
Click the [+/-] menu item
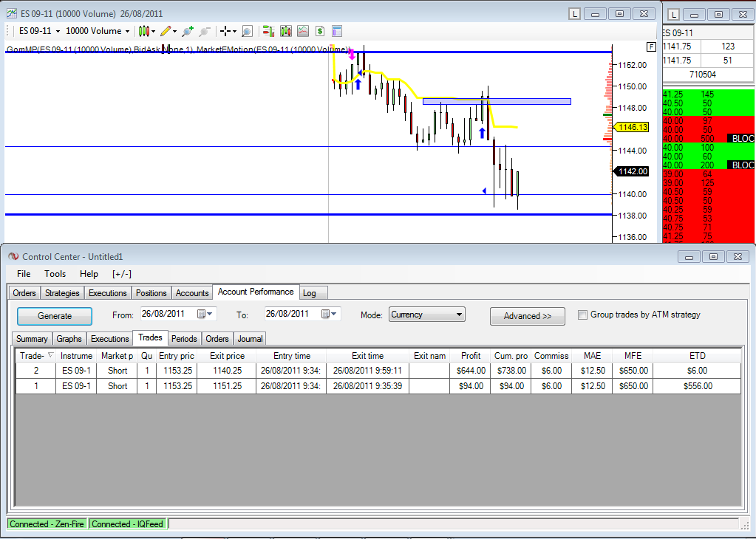click(121, 274)
